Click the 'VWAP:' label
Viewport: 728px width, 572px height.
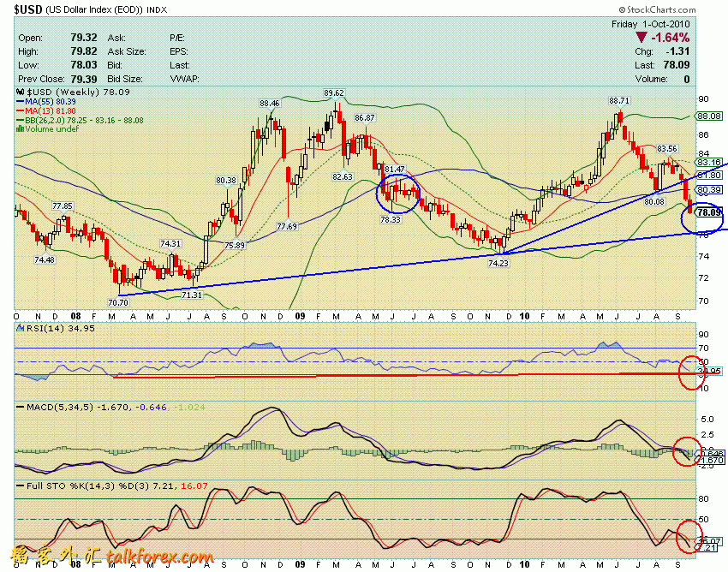(x=184, y=79)
